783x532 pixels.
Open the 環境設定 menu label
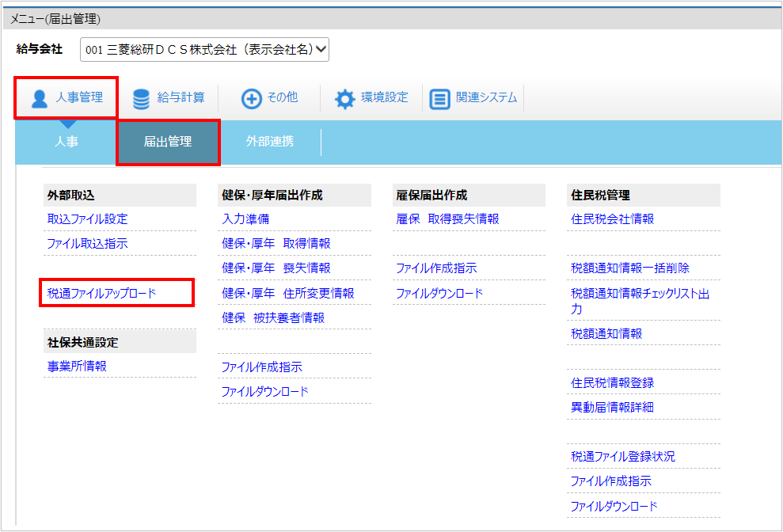(x=385, y=97)
